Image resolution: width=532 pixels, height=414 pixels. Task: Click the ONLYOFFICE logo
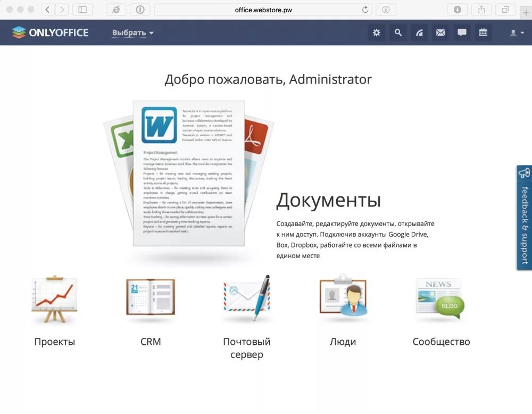point(50,32)
